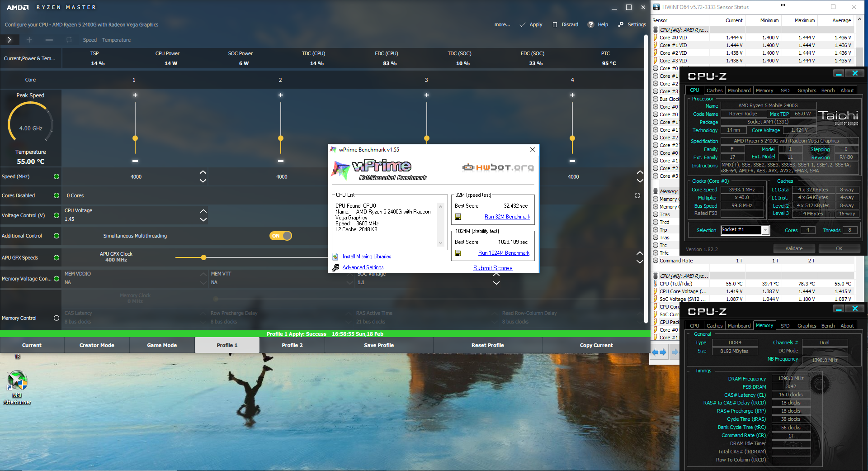868x471 pixels.
Task: Click Submit Scores link
Action: click(493, 268)
